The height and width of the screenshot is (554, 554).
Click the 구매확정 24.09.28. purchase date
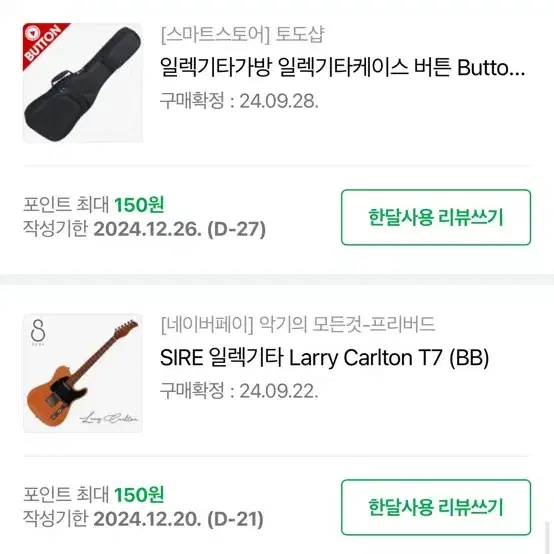[239, 101]
